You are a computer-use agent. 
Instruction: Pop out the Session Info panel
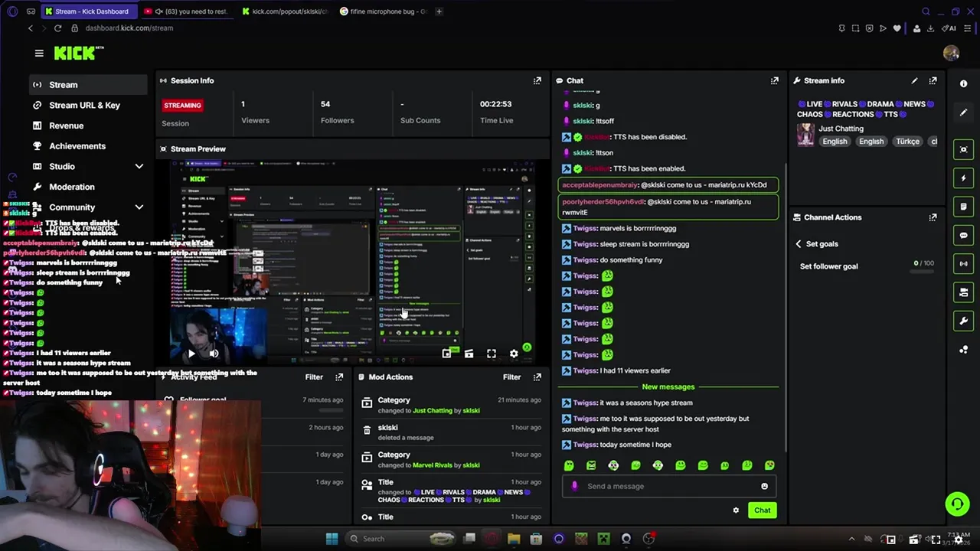537,80
